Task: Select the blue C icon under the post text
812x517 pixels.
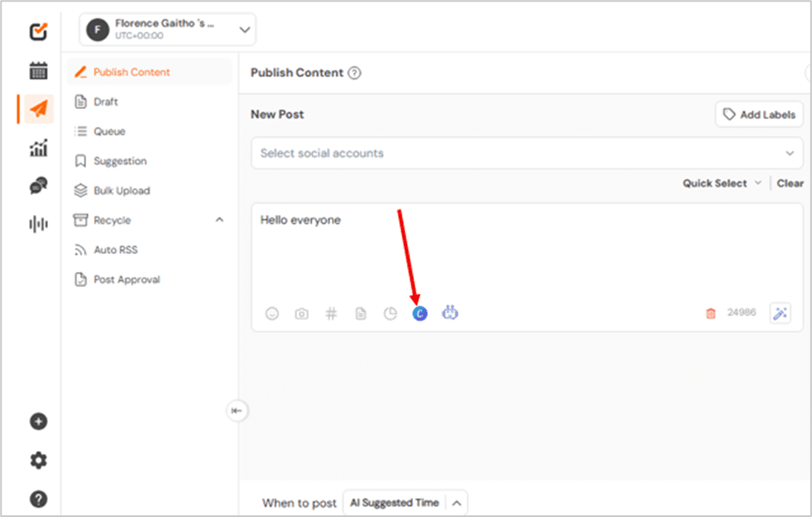Action: [420, 313]
